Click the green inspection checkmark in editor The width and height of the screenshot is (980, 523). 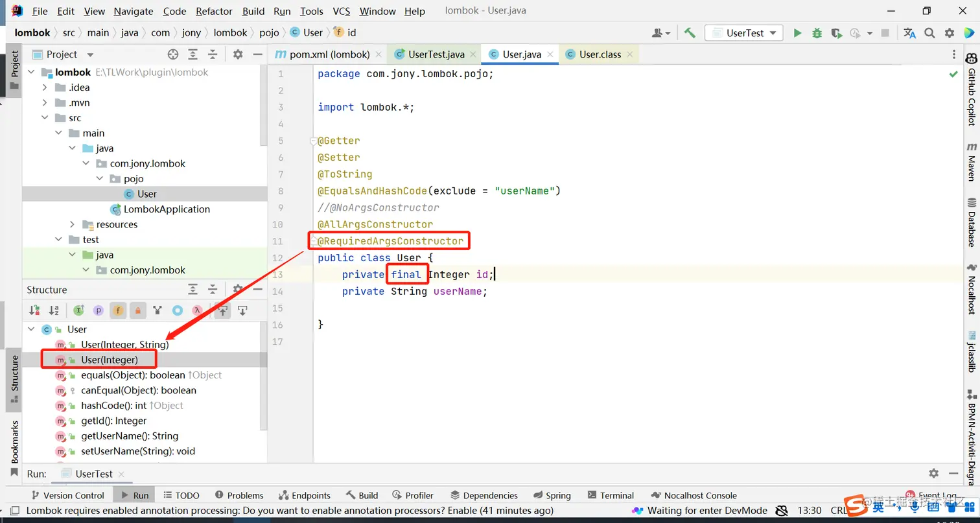(x=953, y=75)
